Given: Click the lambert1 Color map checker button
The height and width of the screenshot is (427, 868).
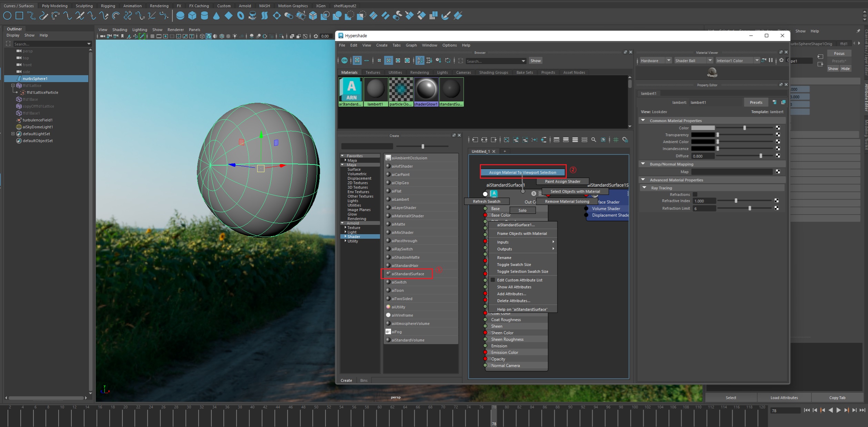Looking at the screenshot, I should (x=778, y=128).
